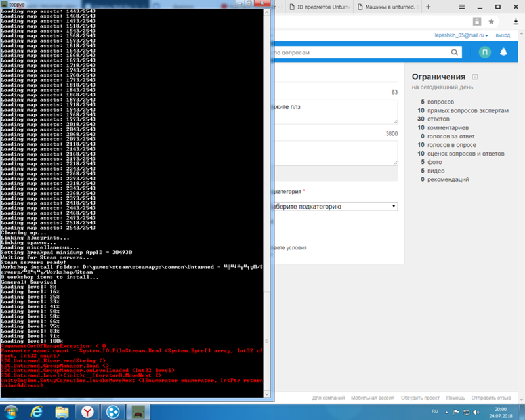The image size is (525, 420).
Task: Open the browser hamburger menu
Action: (x=462, y=7)
